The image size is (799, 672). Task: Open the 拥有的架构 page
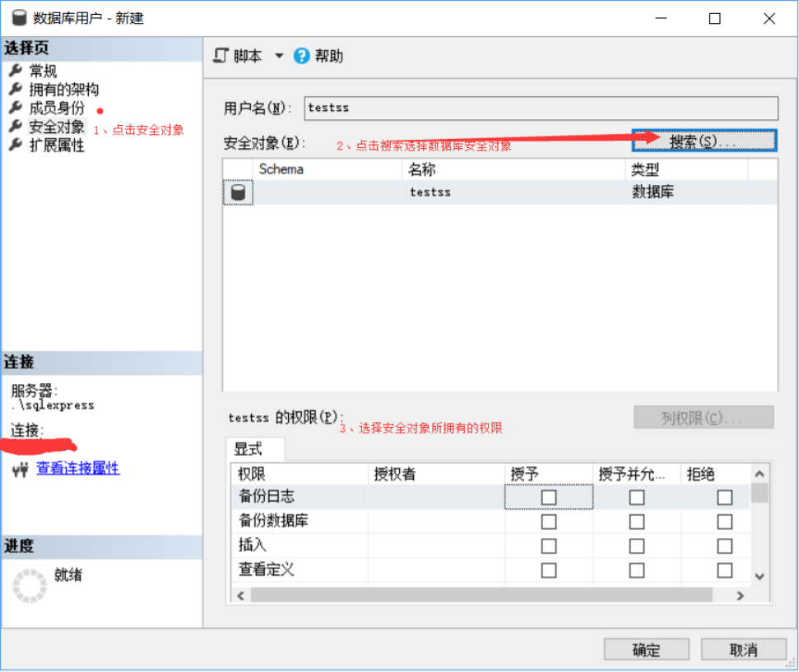(x=63, y=90)
